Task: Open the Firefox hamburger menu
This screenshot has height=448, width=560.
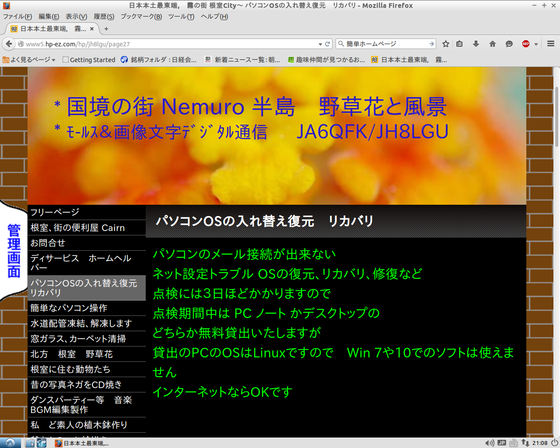Action: pos(551,44)
